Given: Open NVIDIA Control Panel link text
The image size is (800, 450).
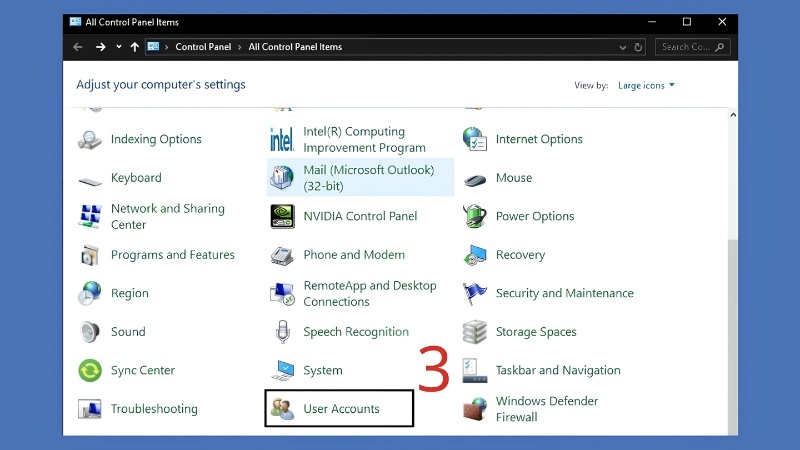Looking at the screenshot, I should point(360,216).
